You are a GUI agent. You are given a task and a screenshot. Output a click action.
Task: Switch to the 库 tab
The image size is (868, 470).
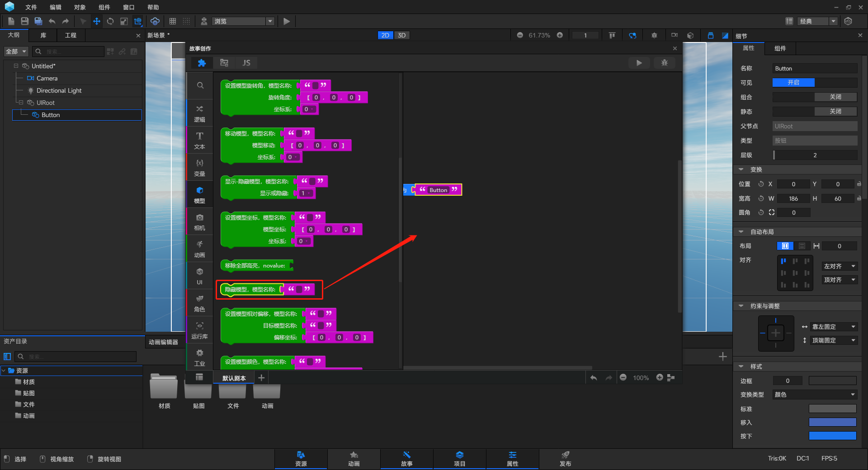(43, 35)
